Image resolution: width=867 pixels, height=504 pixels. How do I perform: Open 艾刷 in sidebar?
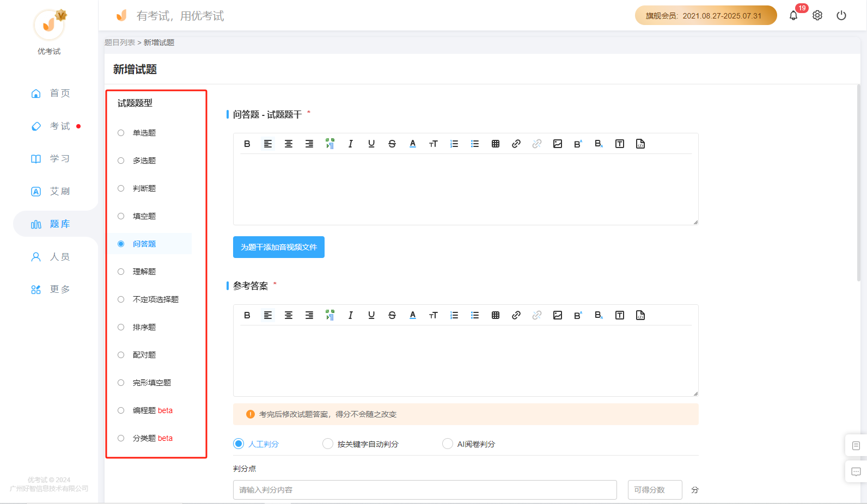[x=50, y=191]
